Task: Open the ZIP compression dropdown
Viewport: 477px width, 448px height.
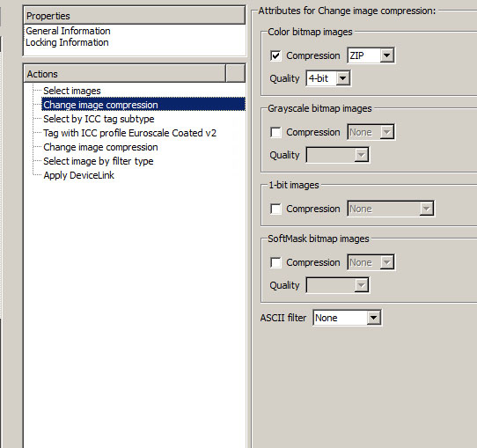Action: point(371,55)
